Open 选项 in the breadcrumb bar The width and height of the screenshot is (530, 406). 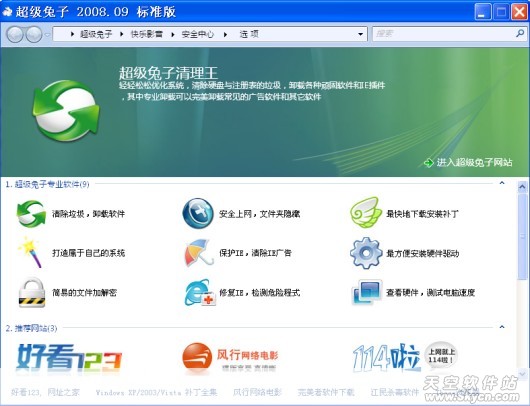pyautogui.click(x=249, y=34)
